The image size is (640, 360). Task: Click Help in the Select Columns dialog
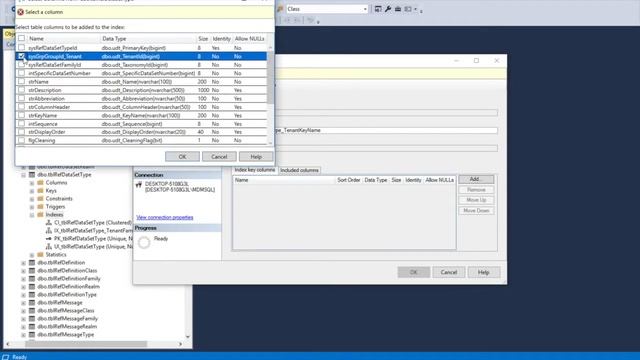pos(256,157)
